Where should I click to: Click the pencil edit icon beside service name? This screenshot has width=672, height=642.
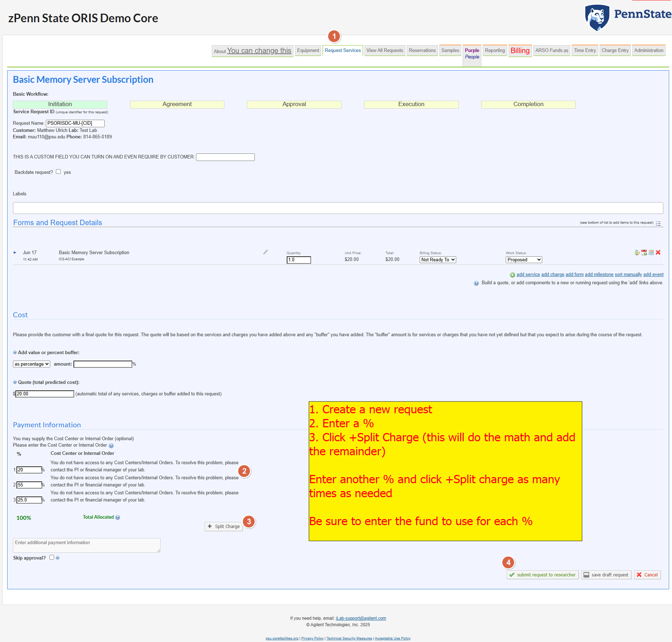click(x=266, y=252)
